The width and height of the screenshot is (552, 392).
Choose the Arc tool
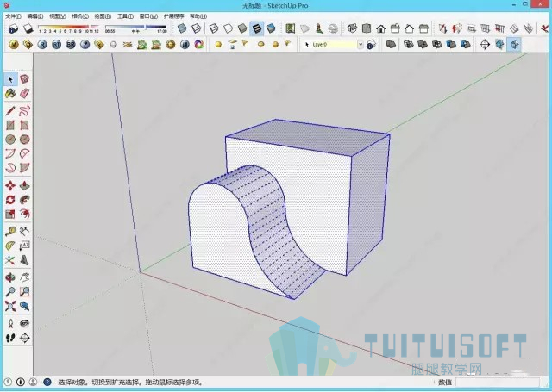pos(10,153)
